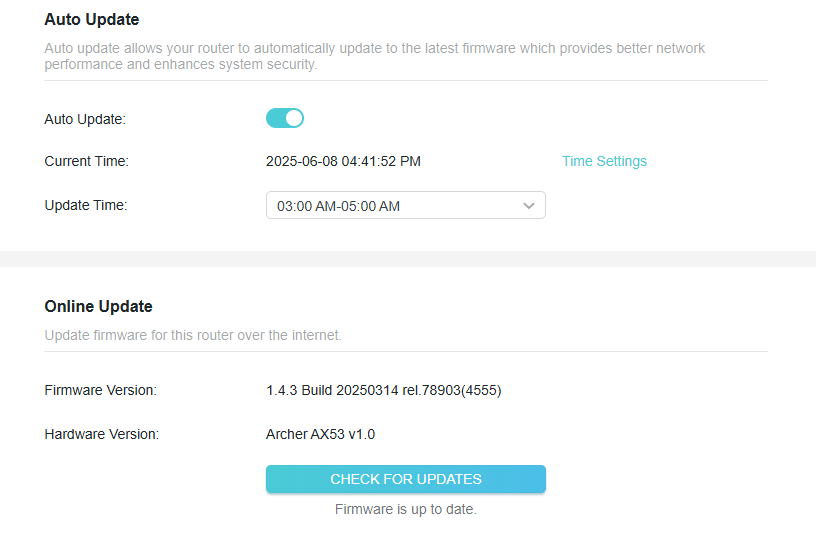Screen dimensions: 816x540
Task: Open the Time Settings link
Action: 604,161
